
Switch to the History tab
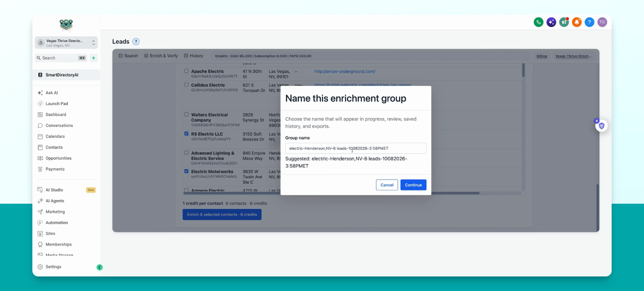[193, 56]
